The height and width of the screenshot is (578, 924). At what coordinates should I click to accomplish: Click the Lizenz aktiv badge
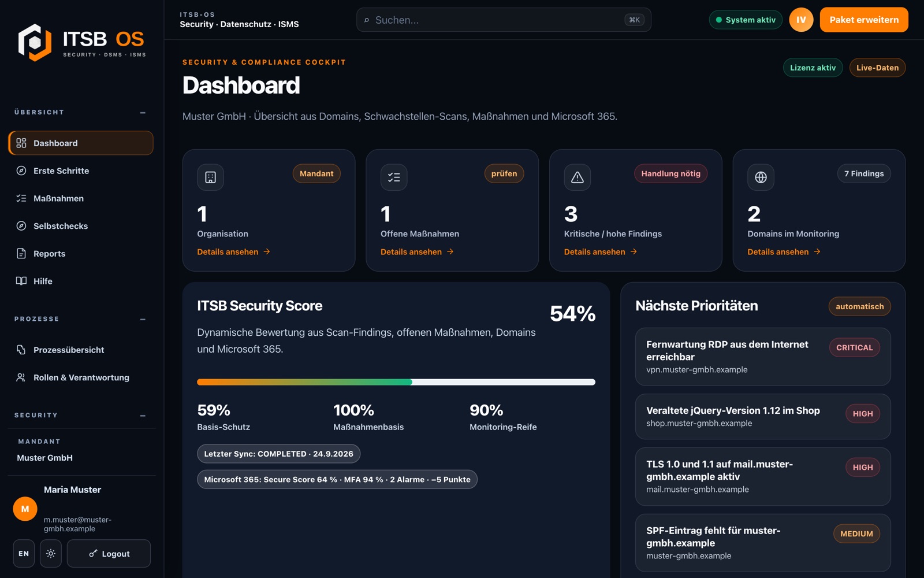pyautogui.click(x=813, y=68)
